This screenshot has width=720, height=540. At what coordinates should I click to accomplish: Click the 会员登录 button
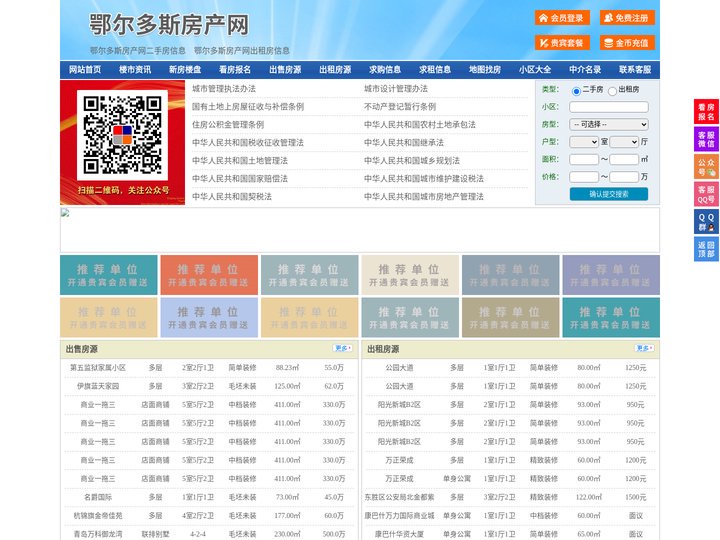click(x=562, y=18)
